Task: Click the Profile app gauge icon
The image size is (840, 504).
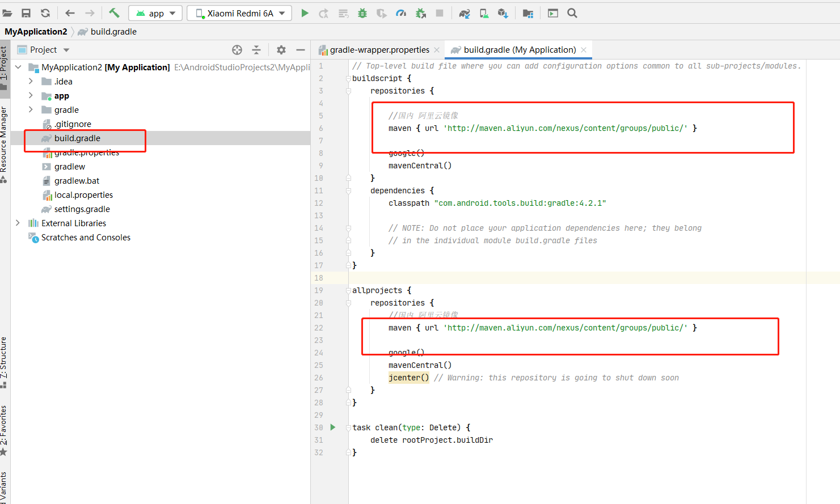Action: (401, 13)
